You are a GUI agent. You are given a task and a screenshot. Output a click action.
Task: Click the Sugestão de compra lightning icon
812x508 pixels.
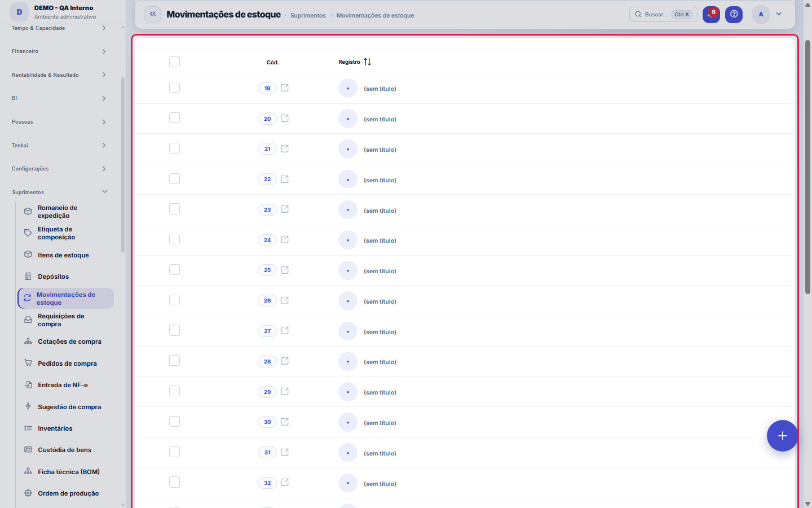(x=28, y=406)
